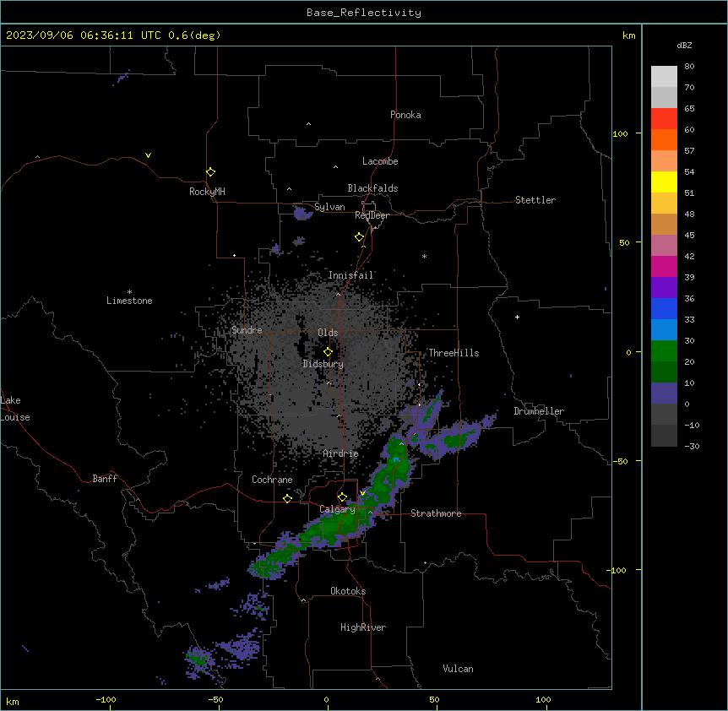Click the Innisfail city label
The width and height of the screenshot is (728, 711).
point(350,275)
